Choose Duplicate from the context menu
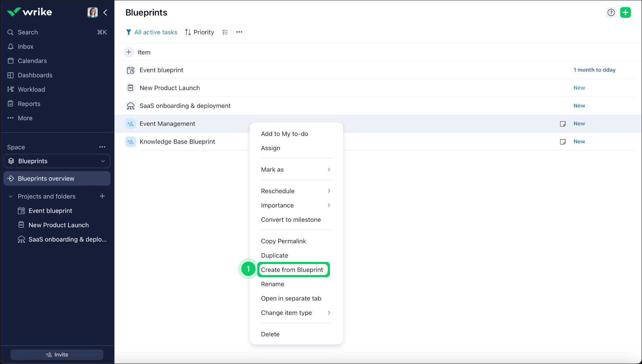Screen dimensions: 642x364 275,255
